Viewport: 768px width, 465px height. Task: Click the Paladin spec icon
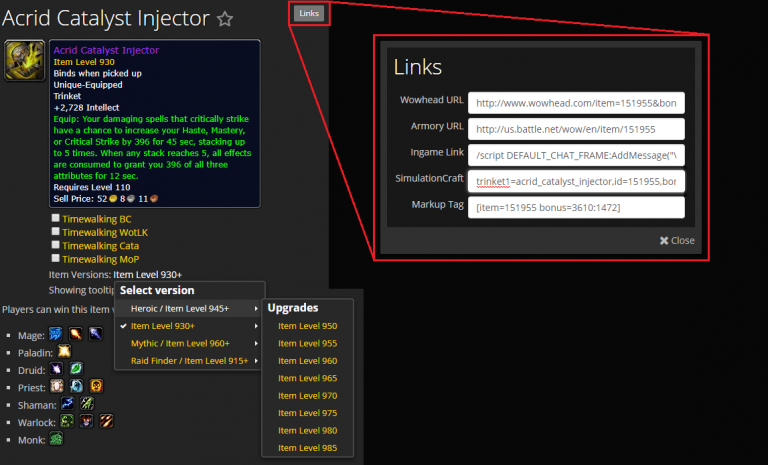click(64, 351)
